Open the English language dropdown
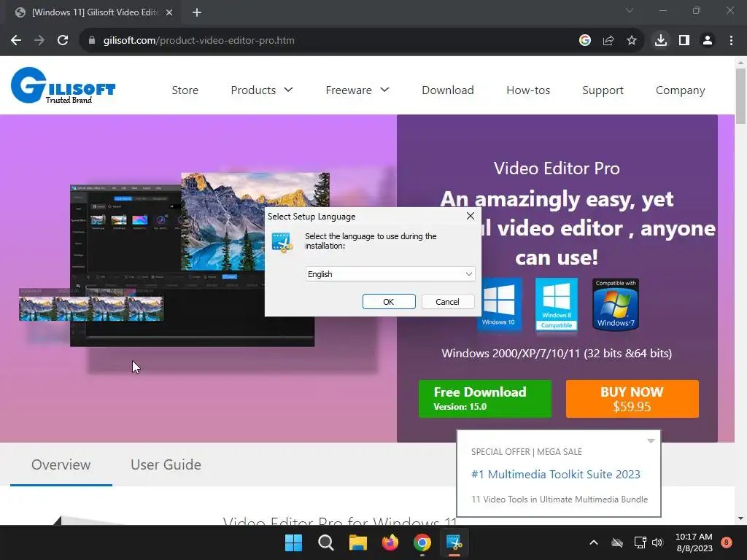Viewport: 747px width, 560px height. [390, 274]
